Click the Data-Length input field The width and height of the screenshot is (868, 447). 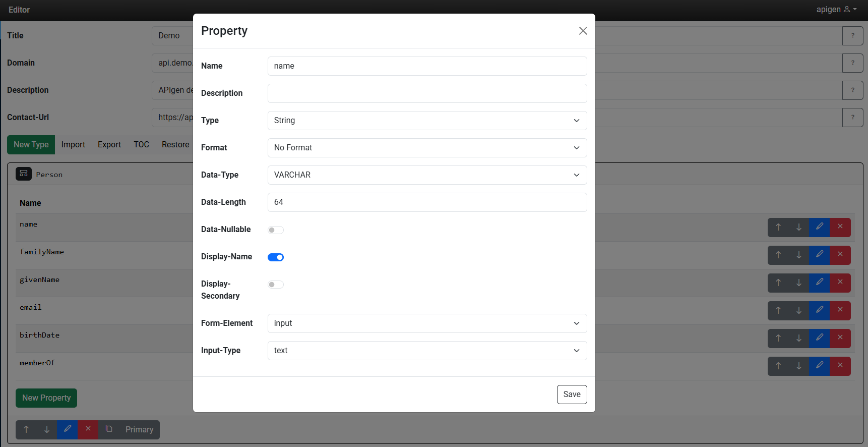point(427,202)
